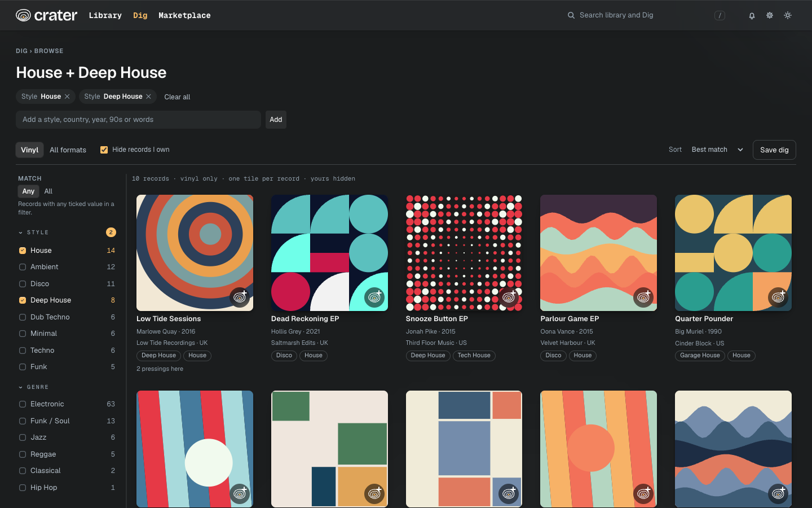Focus the Search library and Dig field
The height and width of the screenshot is (508, 812).
pyautogui.click(x=646, y=15)
